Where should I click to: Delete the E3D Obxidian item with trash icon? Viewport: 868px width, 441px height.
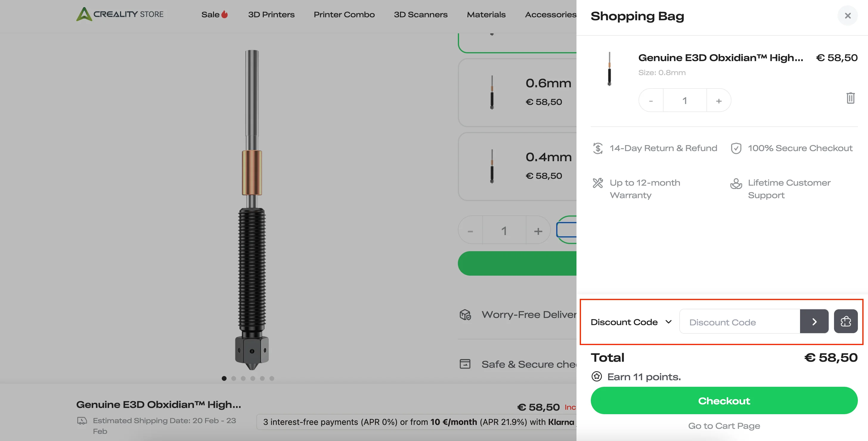tap(850, 98)
